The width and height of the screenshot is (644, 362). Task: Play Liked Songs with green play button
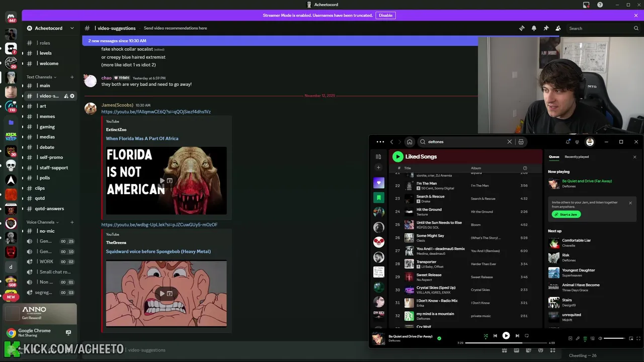pyautogui.click(x=397, y=156)
